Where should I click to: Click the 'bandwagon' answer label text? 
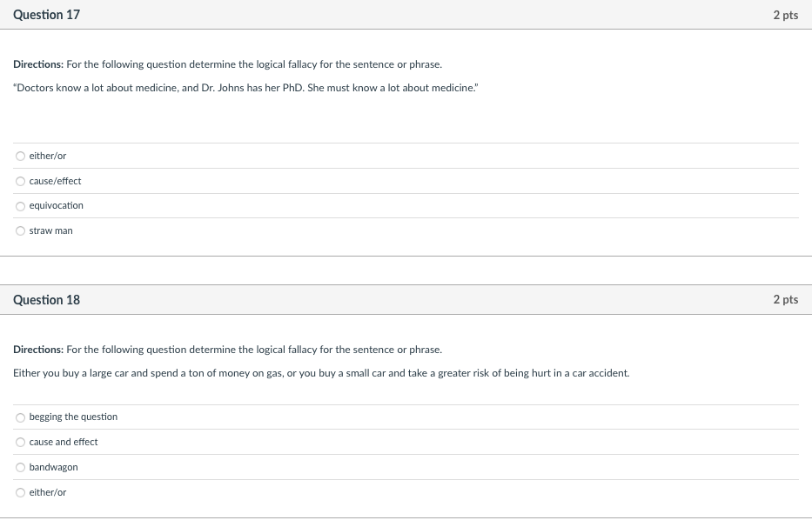pyautogui.click(x=53, y=467)
